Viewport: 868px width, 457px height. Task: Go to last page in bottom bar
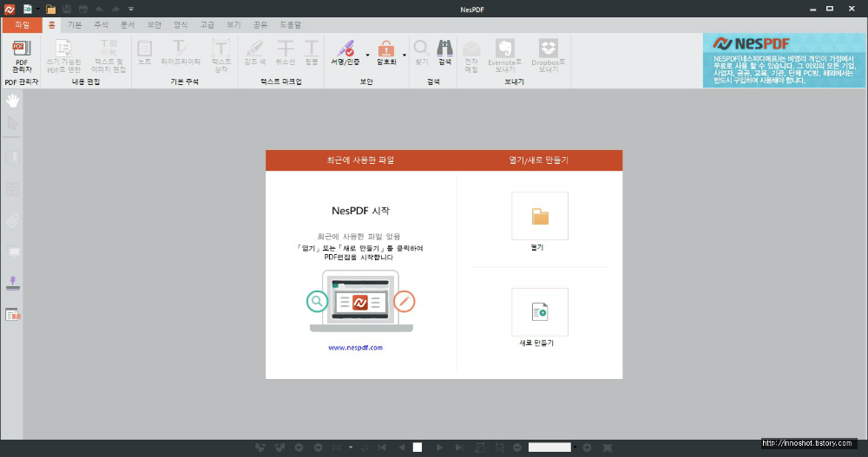[x=459, y=447]
